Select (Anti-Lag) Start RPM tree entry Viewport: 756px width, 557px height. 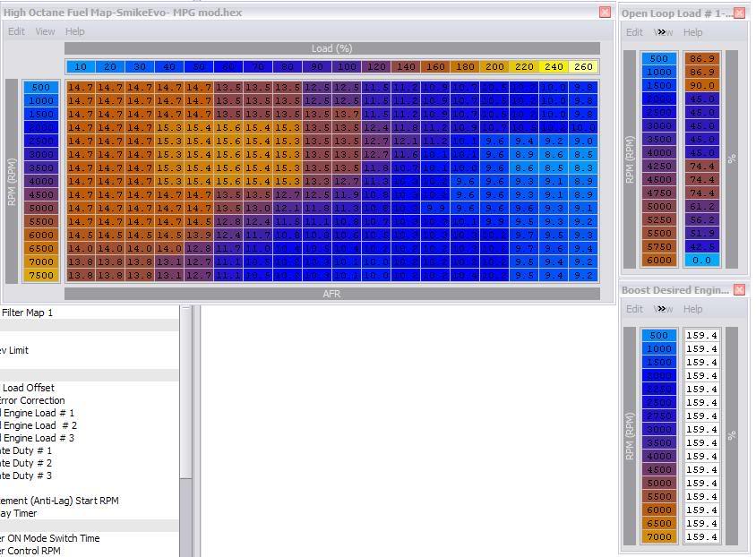click(x=59, y=501)
